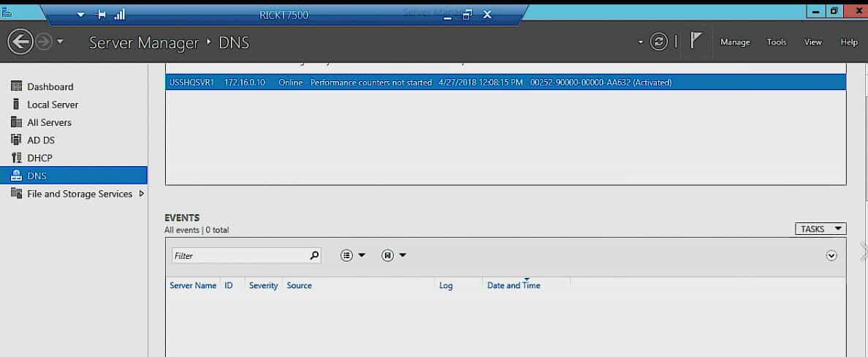The height and width of the screenshot is (357, 868).
Task: Open the Notifications flag
Action: pyautogui.click(x=696, y=41)
